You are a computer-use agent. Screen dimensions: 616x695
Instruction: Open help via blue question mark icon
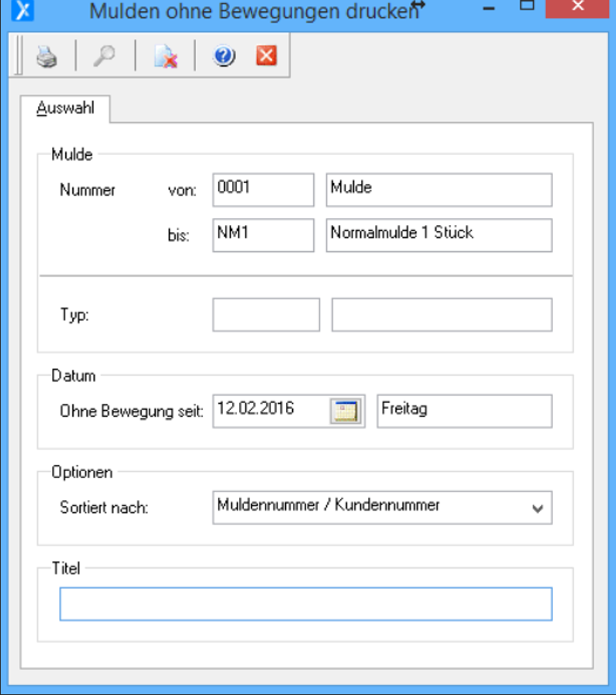[224, 55]
